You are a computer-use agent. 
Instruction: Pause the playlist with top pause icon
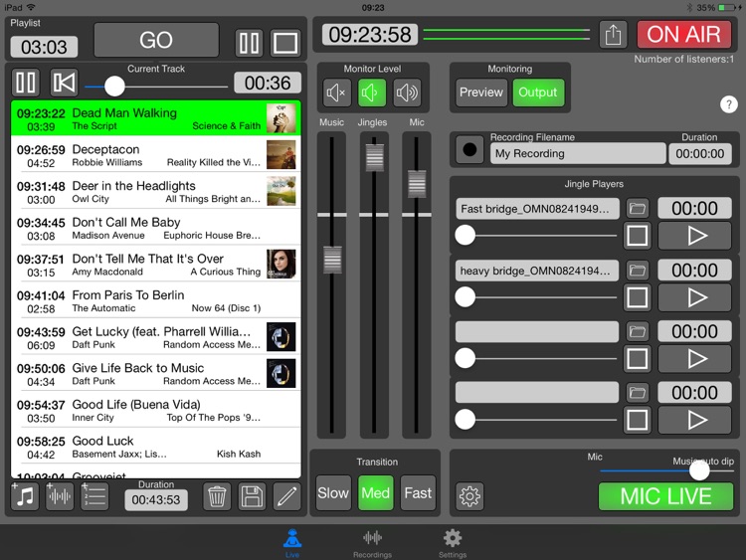pyautogui.click(x=250, y=43)
